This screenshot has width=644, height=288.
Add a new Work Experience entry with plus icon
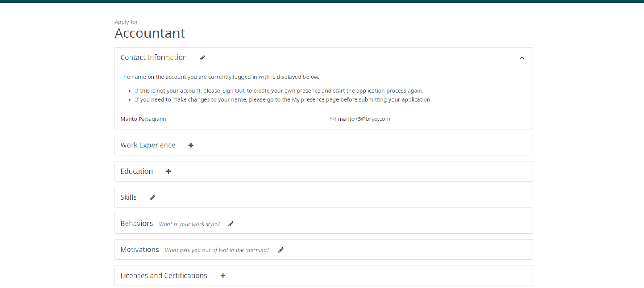click(x=191, y=145)
